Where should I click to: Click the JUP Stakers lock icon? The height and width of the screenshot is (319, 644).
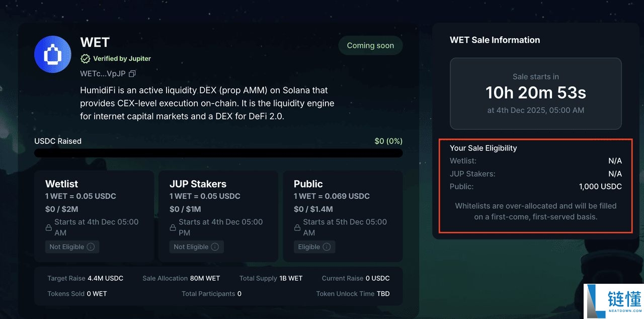[173, 227]
